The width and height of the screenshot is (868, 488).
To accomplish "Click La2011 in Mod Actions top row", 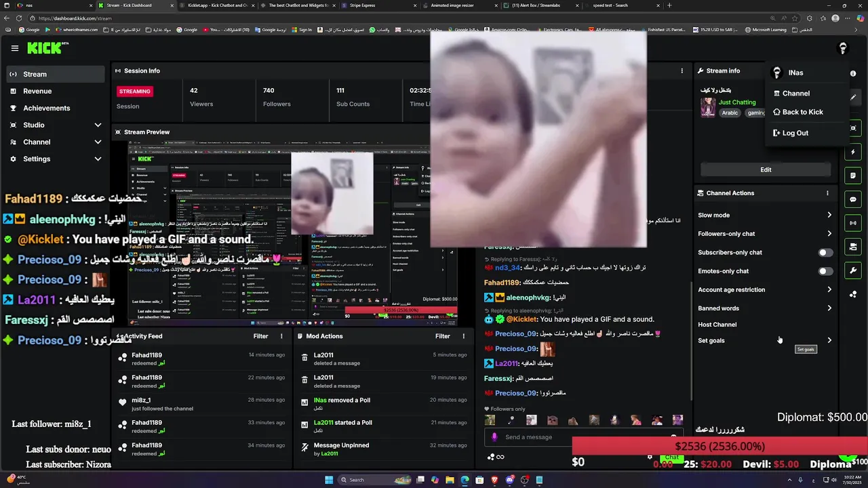I will coord(323,355).
